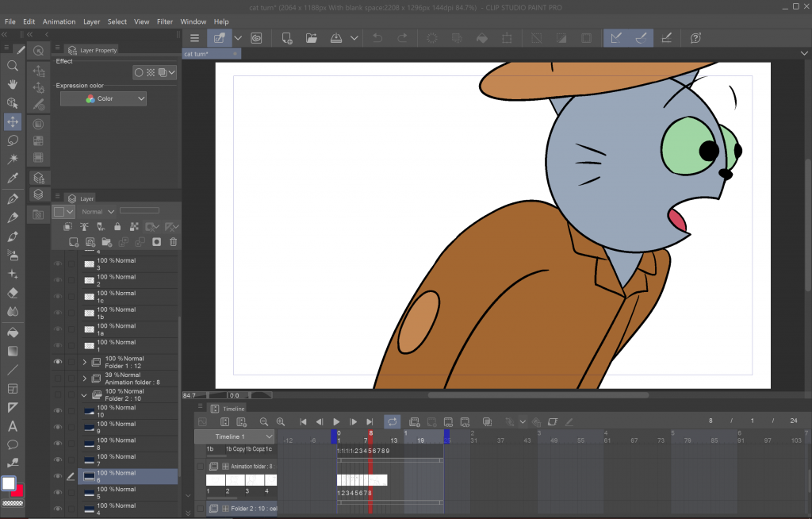The image size is (812, 519).
Task: Open the Filter menu
Action: point(165,21)
